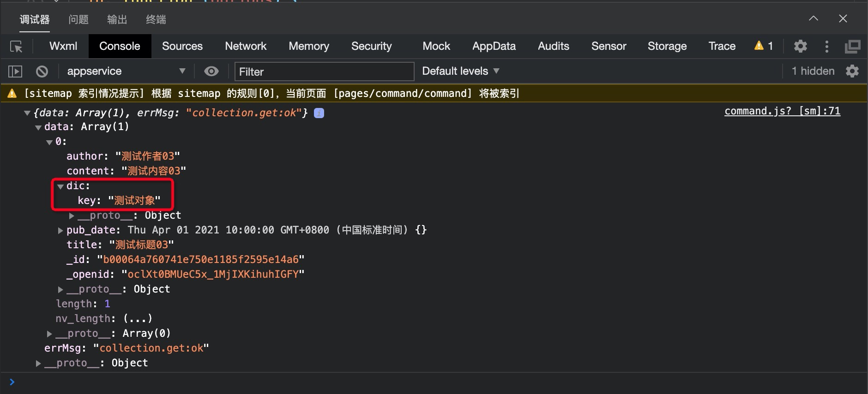Switch to the 问题 panel tab
This screenshot has height=394, width=868.
point(78,19)
